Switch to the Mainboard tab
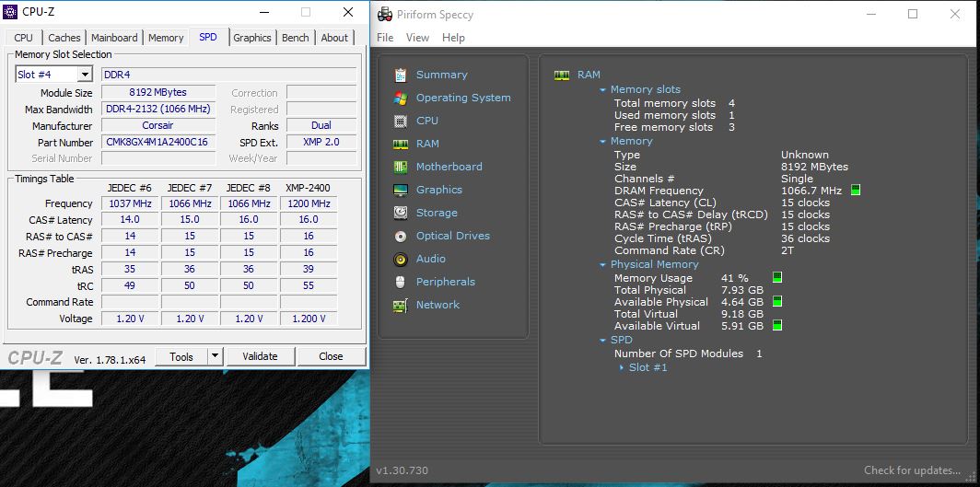980x487 pixels. point(114,38)
